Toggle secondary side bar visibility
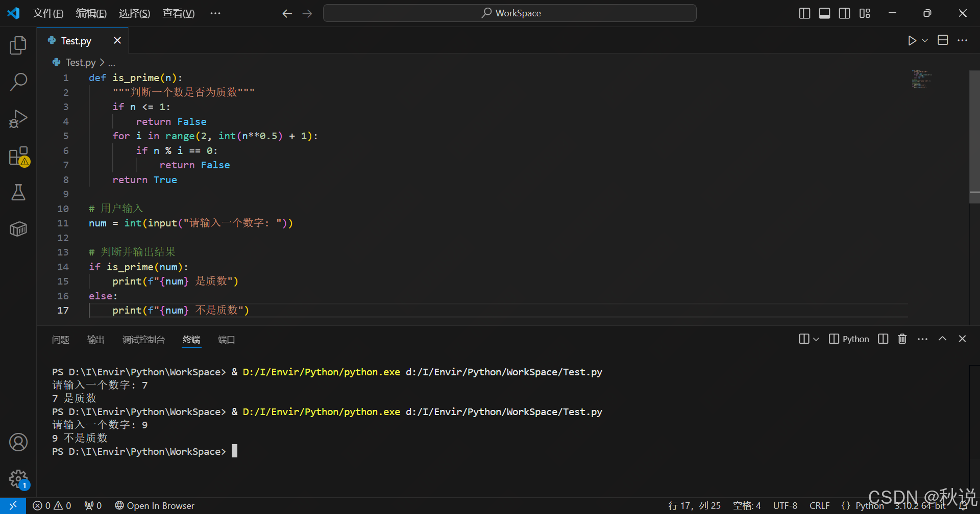The height and width of the screenshot is (514, 980). point(845,13)
